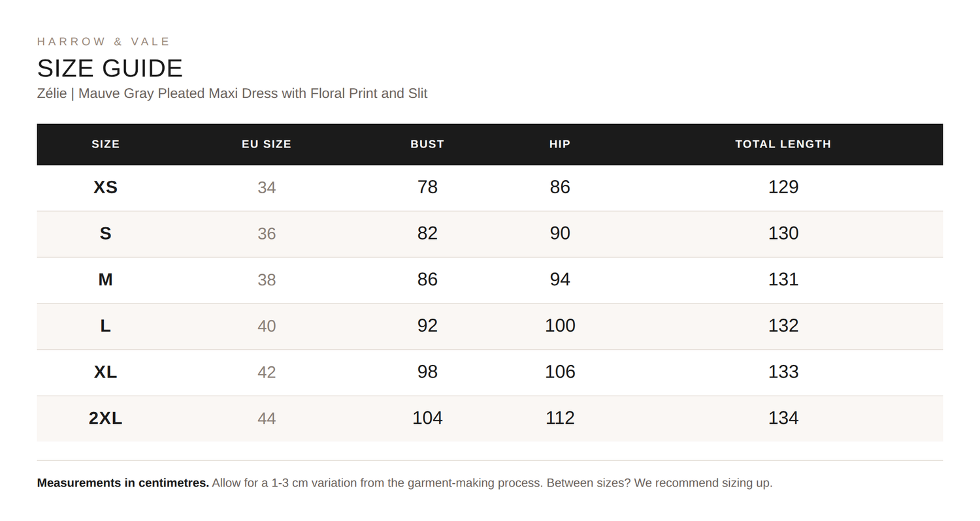
Task: Click total length value 129
Action: click(x=783, y=187)
